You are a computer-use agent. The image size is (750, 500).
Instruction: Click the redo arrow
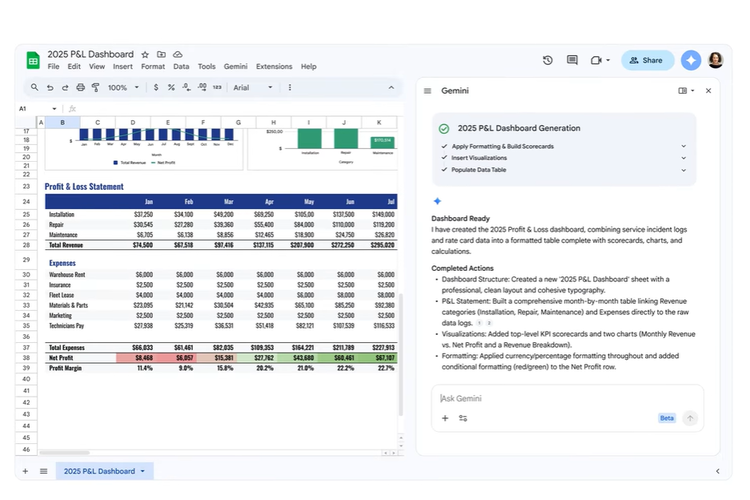pyautogui.click(x=65, y=88)
